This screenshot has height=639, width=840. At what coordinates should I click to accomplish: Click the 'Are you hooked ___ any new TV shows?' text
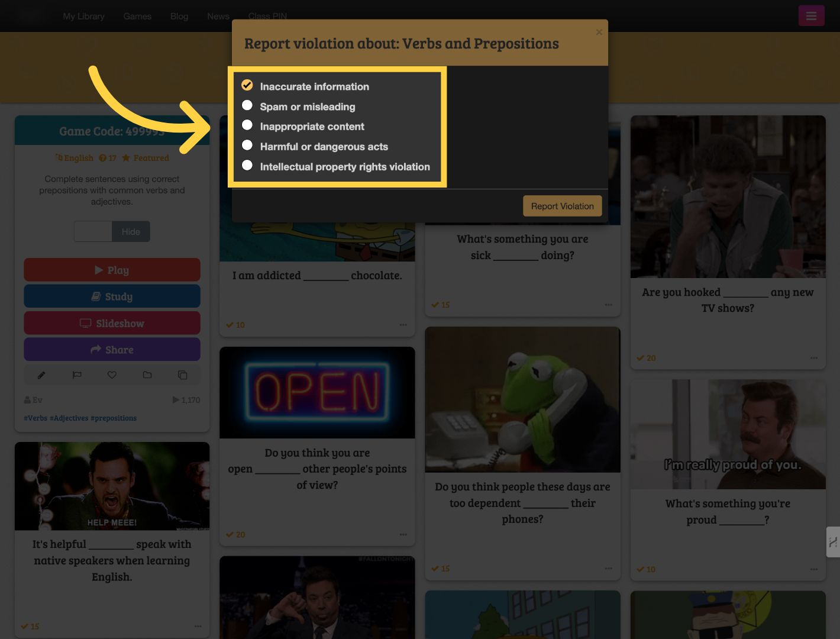tap(728, 300)
